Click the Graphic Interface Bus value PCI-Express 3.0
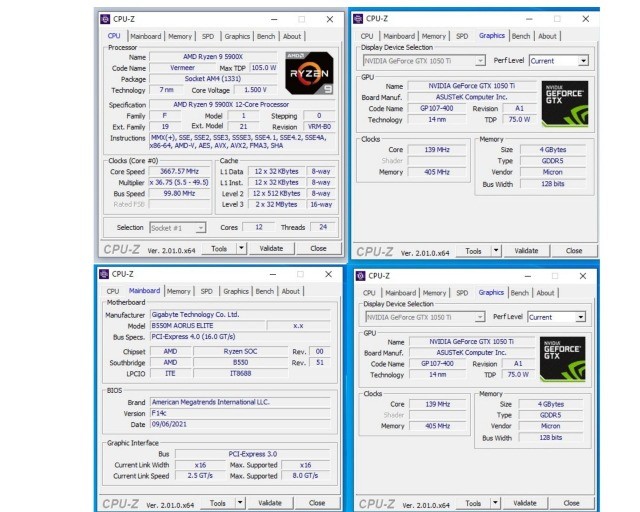 (x=253, y=454)
